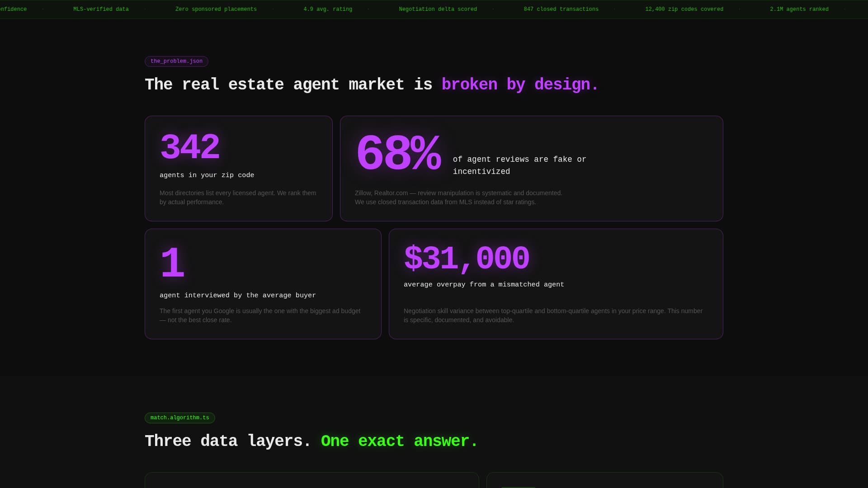Click 'Negotiation skill variance' description text
Viewport: 868px width, 488px height.
click(x=553, y=315)
